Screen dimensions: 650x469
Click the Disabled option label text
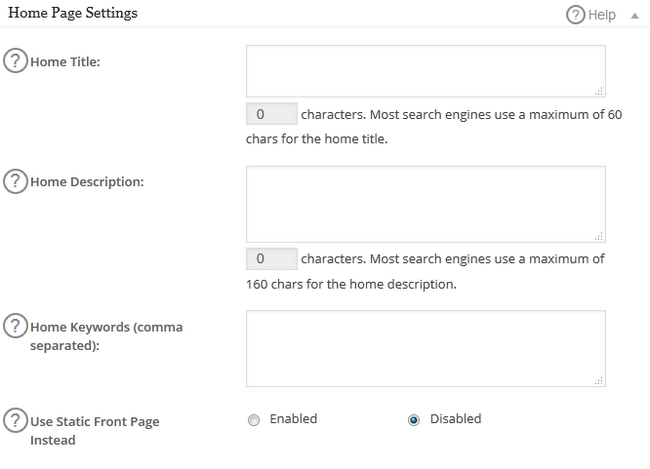click(x=455, y=419)
